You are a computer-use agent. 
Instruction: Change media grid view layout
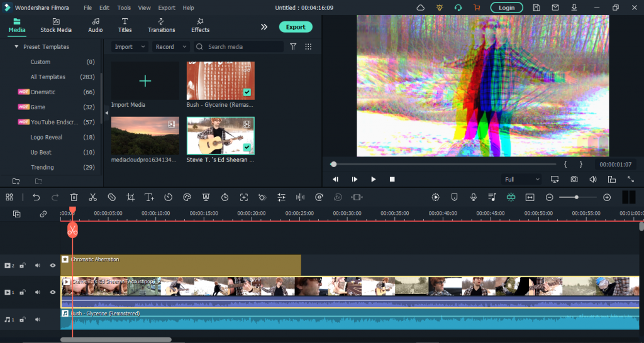[308, 46]
